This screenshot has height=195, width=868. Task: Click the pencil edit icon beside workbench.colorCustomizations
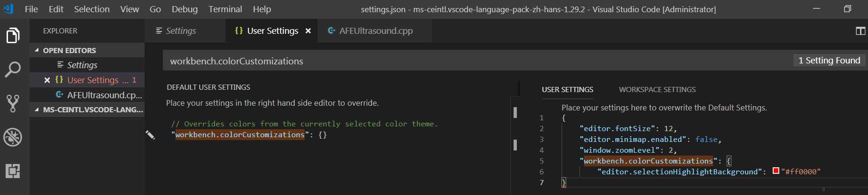(150, 135)
